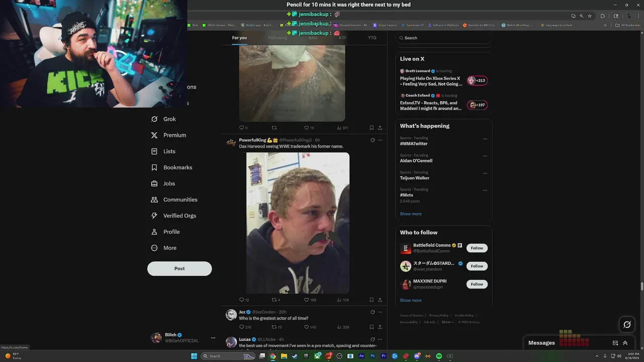Open the Terms of Service link
644x362 pixels.
point(412,315)
